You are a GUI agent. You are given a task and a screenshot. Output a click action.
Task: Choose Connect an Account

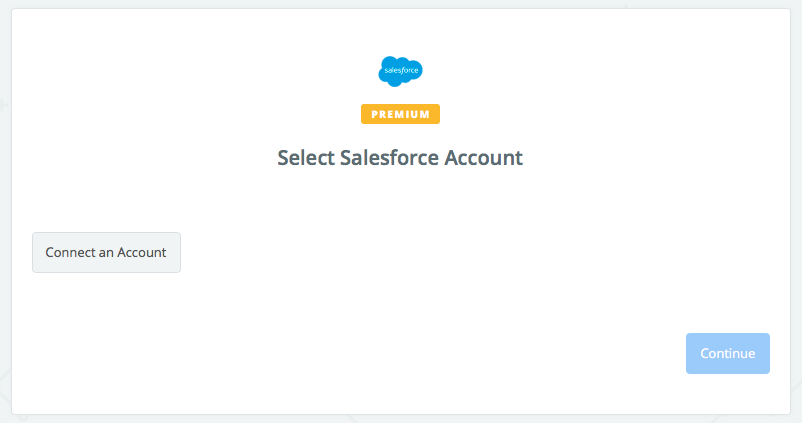click(x=106, y=253)
